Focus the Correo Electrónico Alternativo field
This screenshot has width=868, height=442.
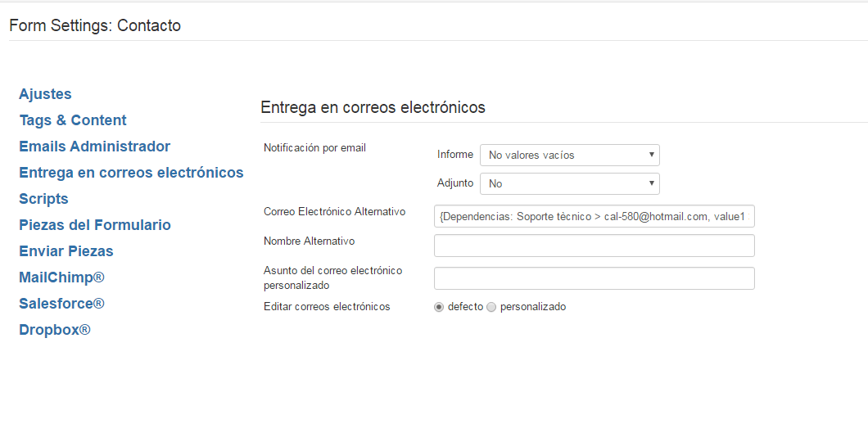click(x=594, y=216)
